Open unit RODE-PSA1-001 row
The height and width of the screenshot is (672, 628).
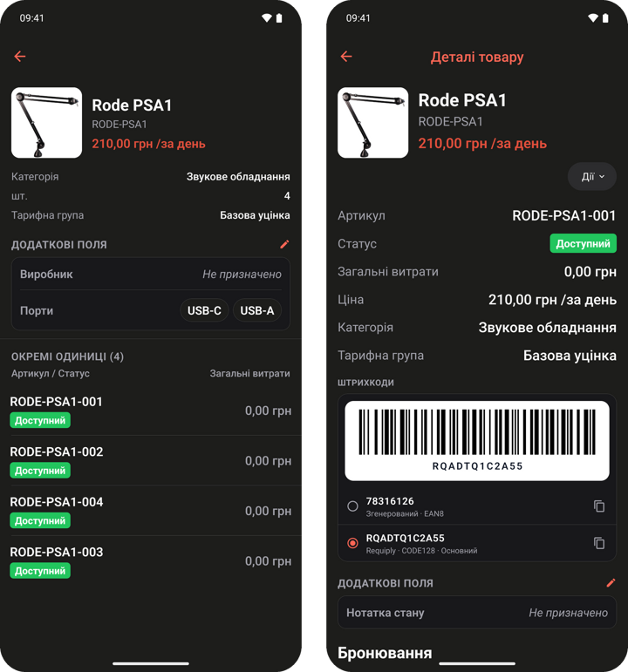coord(151,411)
